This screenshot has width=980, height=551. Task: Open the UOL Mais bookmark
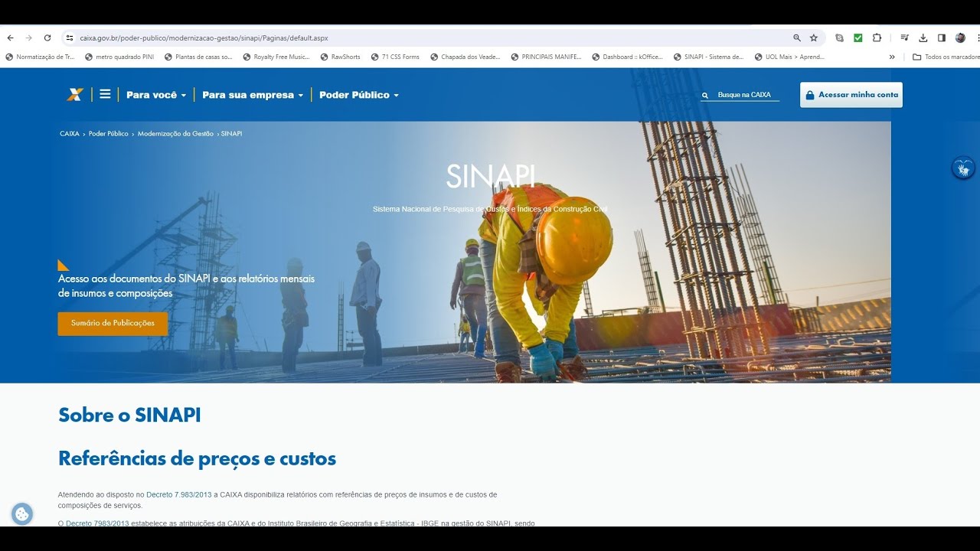[789, 57]
